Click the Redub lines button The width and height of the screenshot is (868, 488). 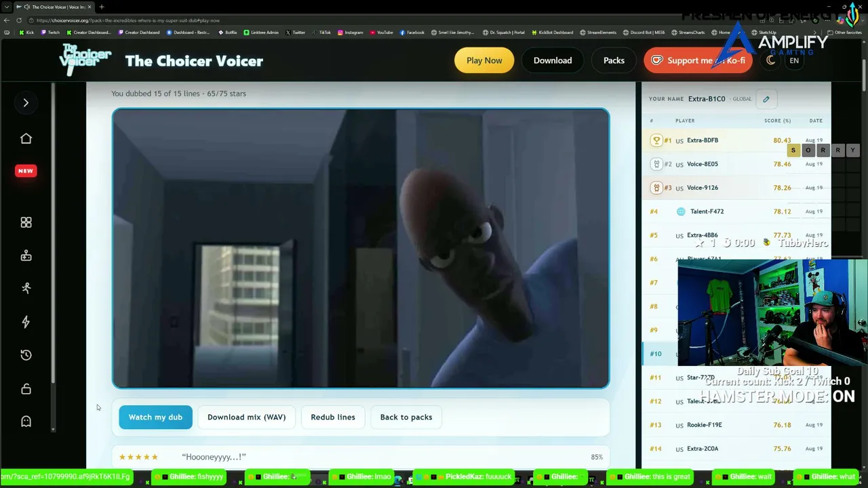pos(333,417)
